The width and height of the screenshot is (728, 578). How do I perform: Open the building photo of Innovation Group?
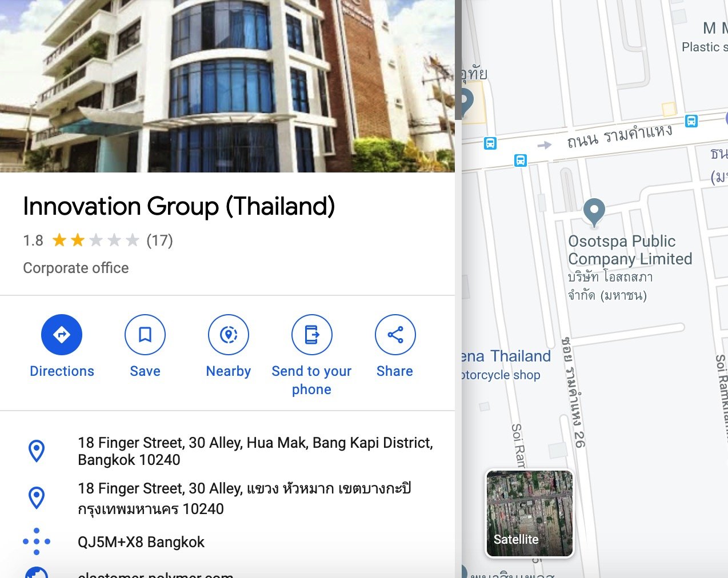pyautogui.click(x=227, y=86)
